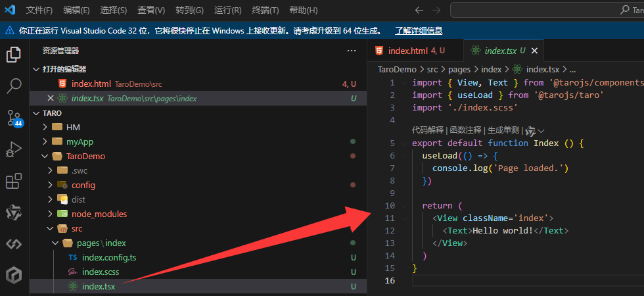The width and height of the screenshot is (644, 296).
Task: Open the Run and Debug view
Action: pyautogui.click(x=14, y=150)
